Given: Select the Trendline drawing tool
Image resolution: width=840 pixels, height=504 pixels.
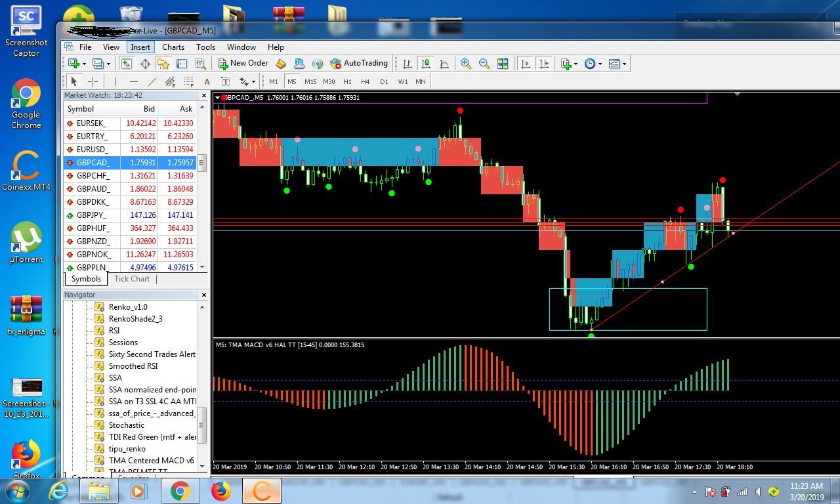Looking at the screenshot, I should tap(152, 81).
